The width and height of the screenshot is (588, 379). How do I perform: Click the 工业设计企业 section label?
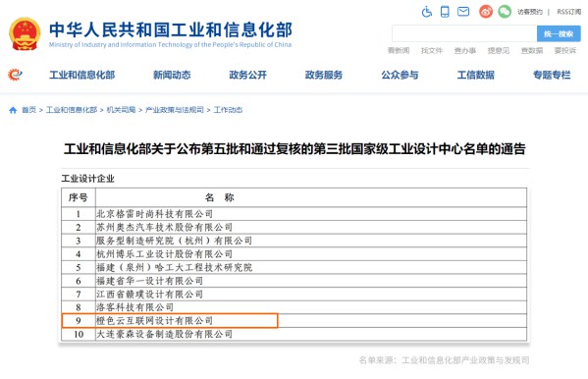pyautogui.click(x=87, y=179)
